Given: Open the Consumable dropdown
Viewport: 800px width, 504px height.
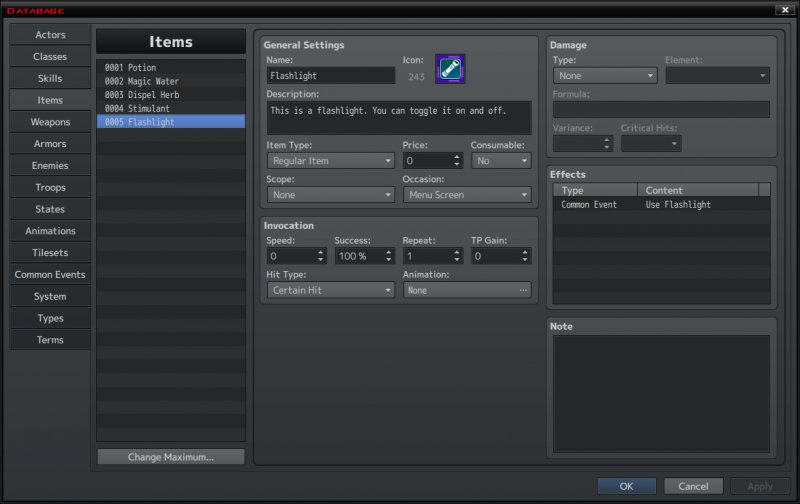Looking at the screenshot, I should click(501, 161).
